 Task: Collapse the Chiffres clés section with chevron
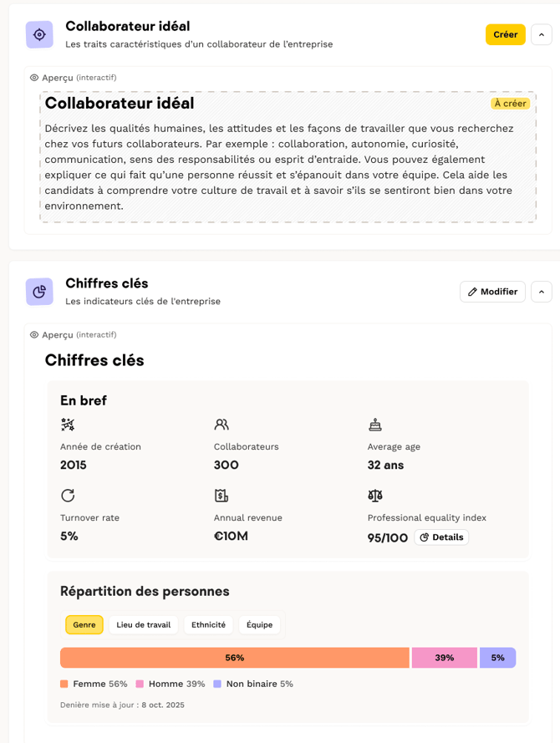(x=542, y=292)
